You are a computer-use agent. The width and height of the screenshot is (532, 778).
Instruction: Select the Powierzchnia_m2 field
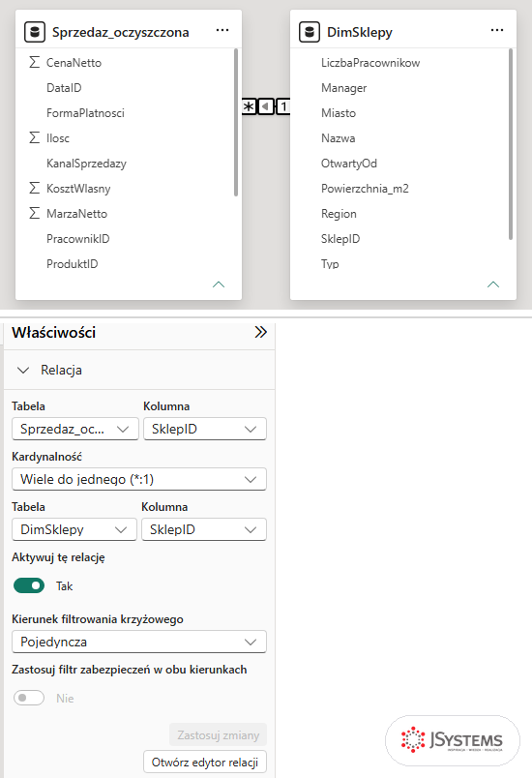(x=365, y=189)
